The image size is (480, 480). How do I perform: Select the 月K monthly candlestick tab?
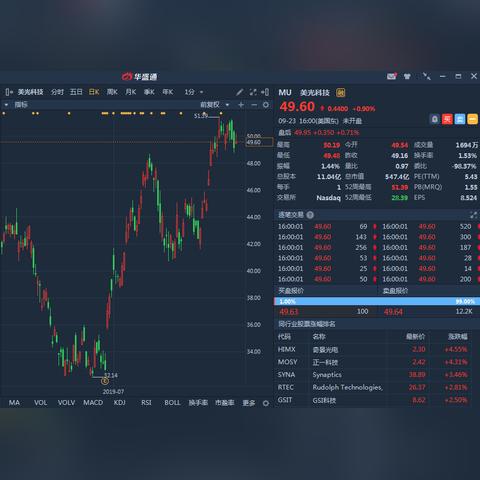(x=131, y=92)
